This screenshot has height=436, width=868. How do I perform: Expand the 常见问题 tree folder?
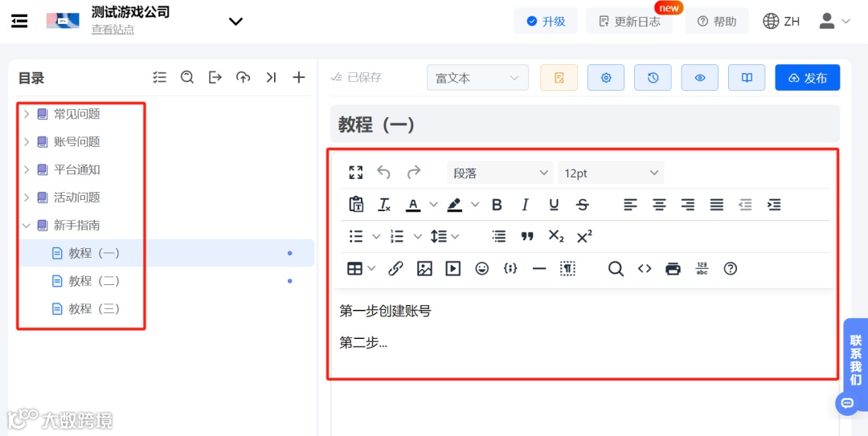point(27,114)
